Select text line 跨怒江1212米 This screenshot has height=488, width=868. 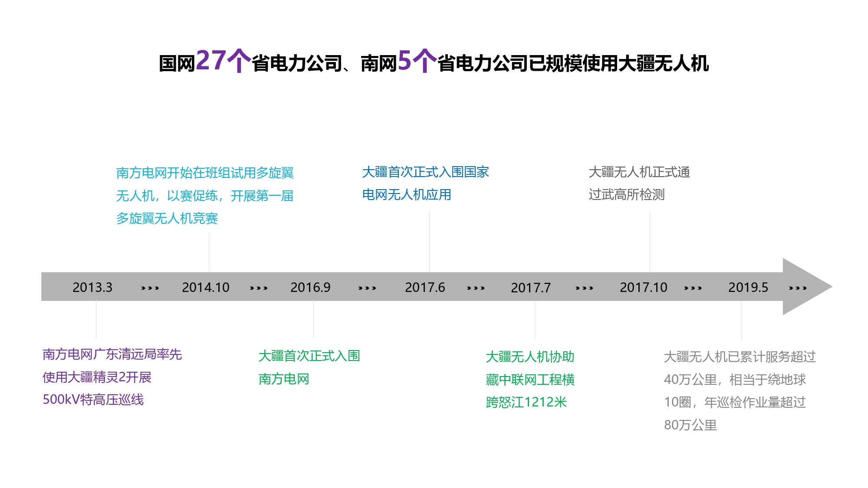click(526, 402)
